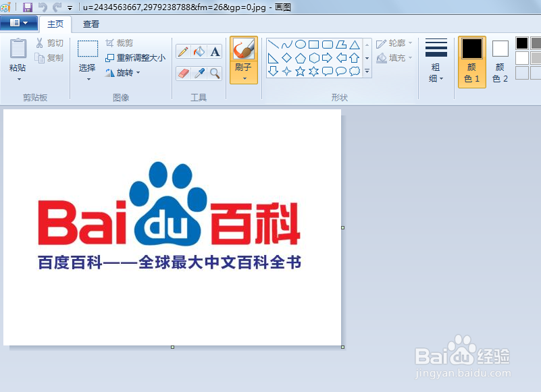
Task: Click the Redo arrow icon
Action: [57, 7]
